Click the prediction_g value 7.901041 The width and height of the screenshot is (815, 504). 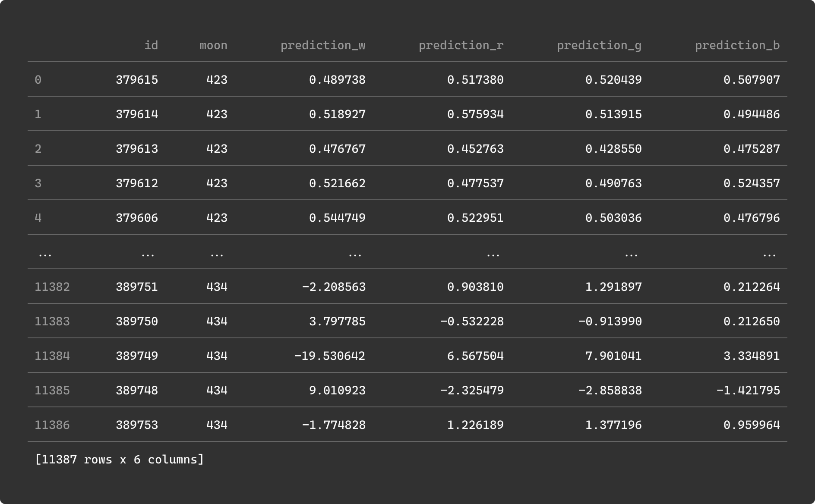coord(613,356)
